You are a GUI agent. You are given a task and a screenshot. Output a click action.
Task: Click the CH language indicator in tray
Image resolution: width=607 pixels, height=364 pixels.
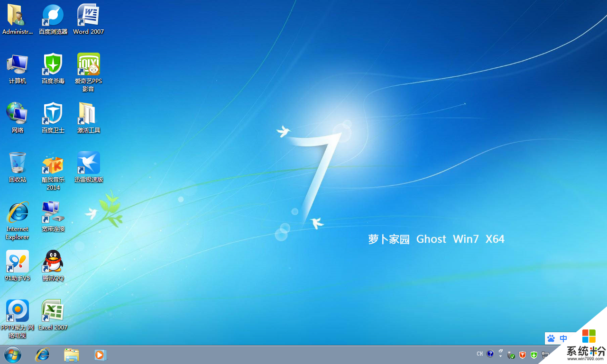click(x=479, y=354)
